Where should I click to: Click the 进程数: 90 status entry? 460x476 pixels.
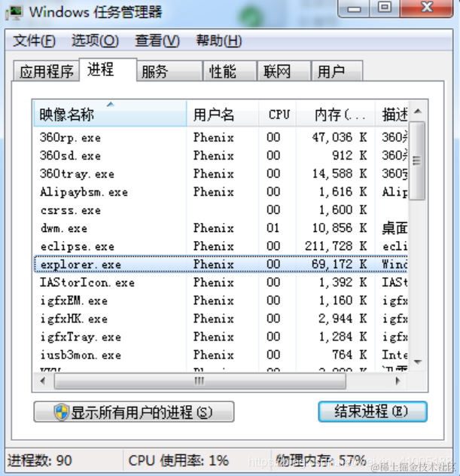pyautogui.click(x=40, y=460)
